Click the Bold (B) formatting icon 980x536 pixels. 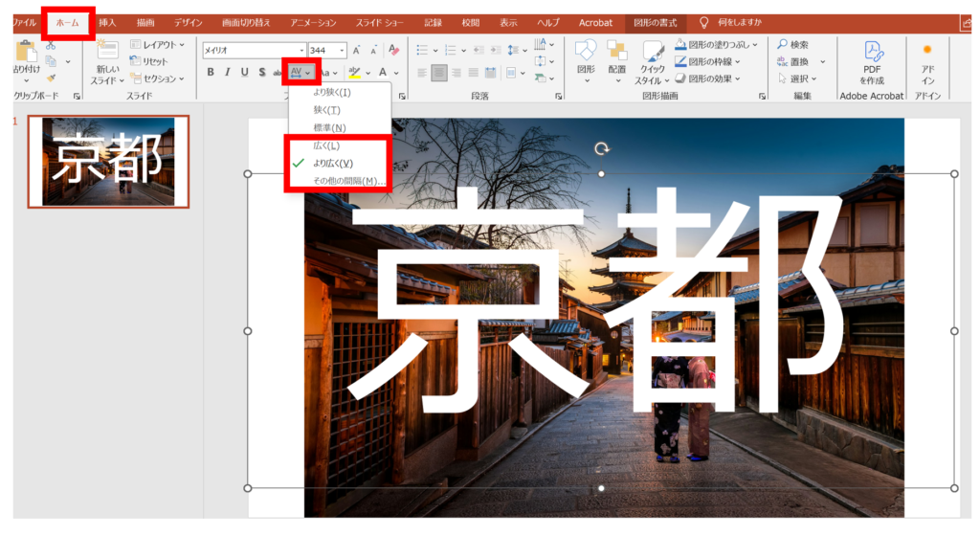click(x=211, y=72)
